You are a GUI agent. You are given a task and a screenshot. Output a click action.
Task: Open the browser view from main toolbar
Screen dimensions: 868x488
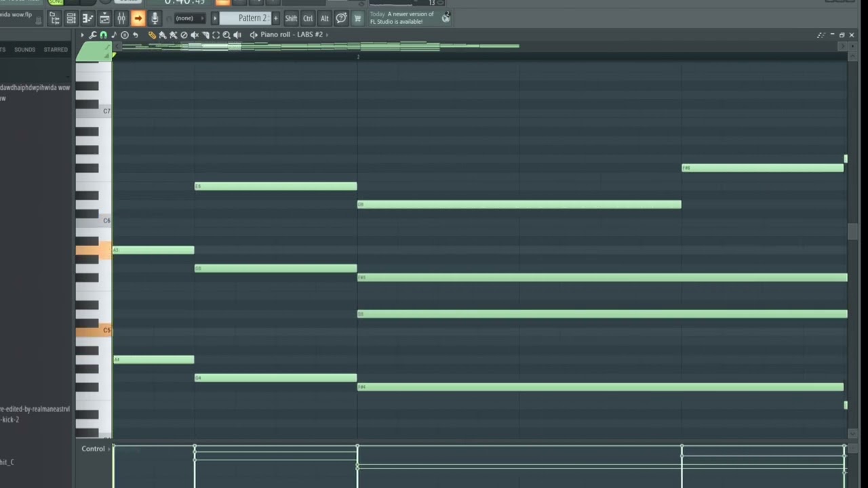click(x=54, y=18)
